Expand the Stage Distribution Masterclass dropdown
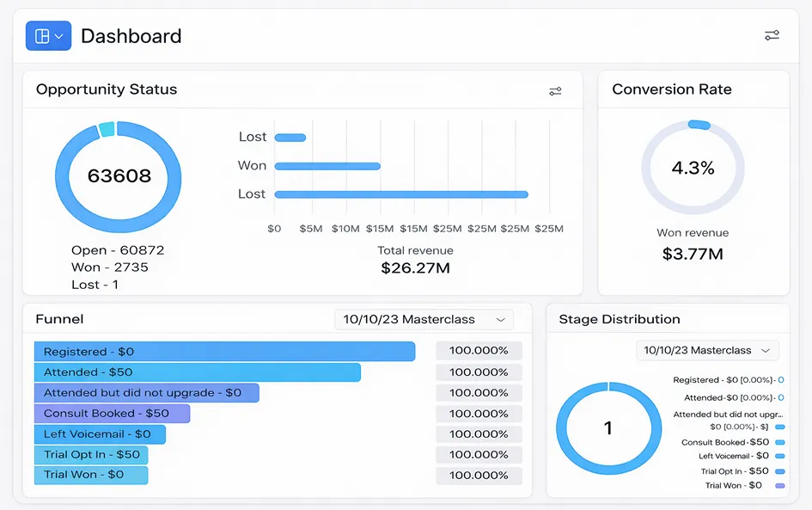812x510 pixels. 707,350
